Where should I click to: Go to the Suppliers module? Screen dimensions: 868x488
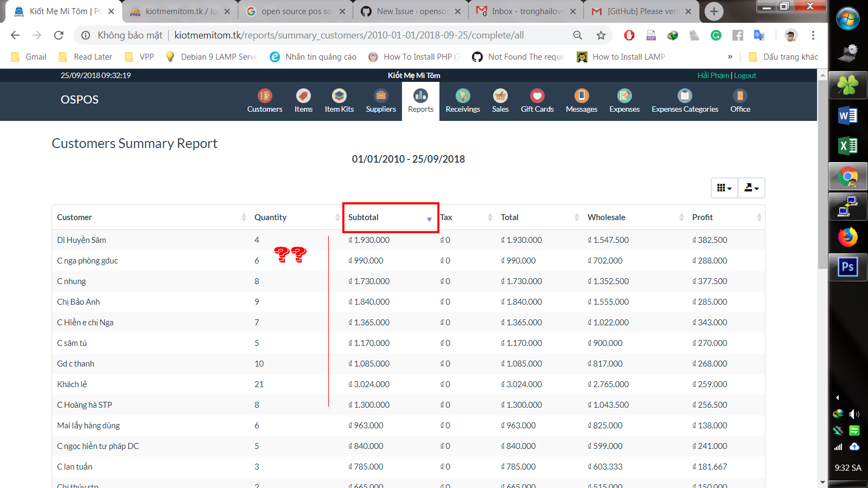coord(381,101)
